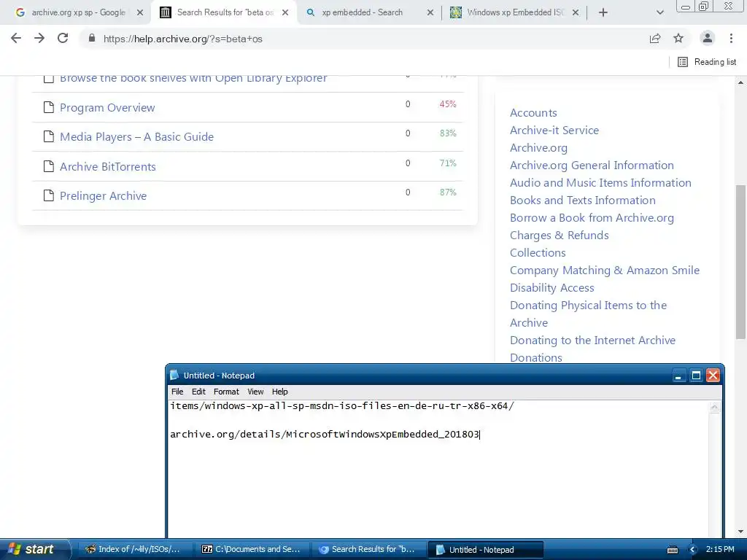Click the 87% rating for Prelinger Archive

(448, 192)
